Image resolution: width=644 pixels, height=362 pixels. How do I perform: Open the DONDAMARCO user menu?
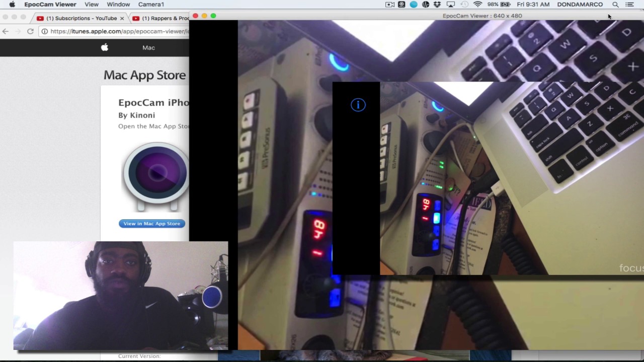580,5
